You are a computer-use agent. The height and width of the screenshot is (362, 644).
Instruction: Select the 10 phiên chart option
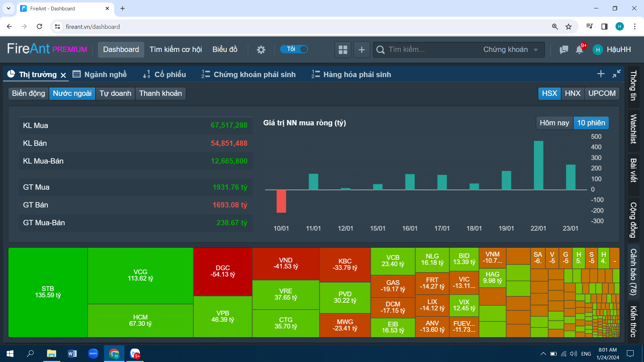(x=591, y=123)
